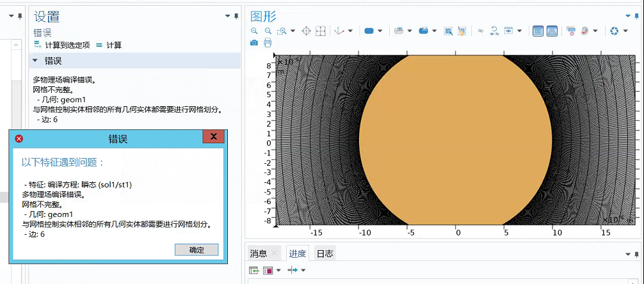Open the left model builder panel menu arrow
This screenshot has height=284, width=644.
(x=12, y=16)
